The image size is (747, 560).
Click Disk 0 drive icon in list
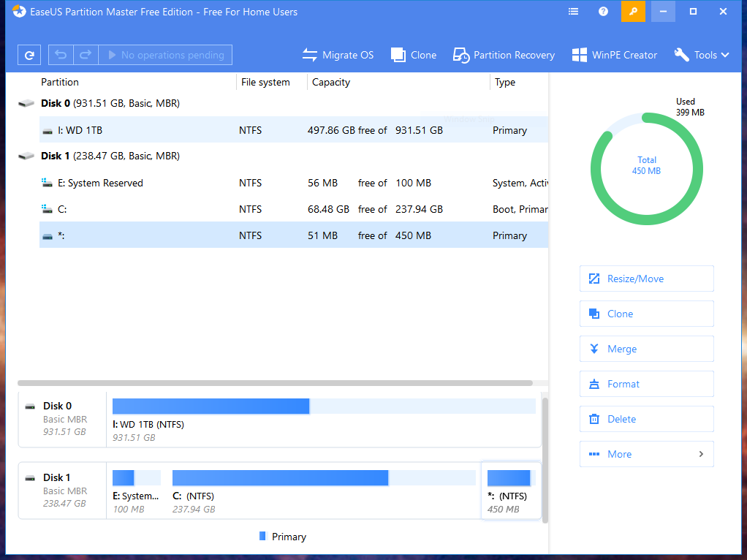(26, 103)
